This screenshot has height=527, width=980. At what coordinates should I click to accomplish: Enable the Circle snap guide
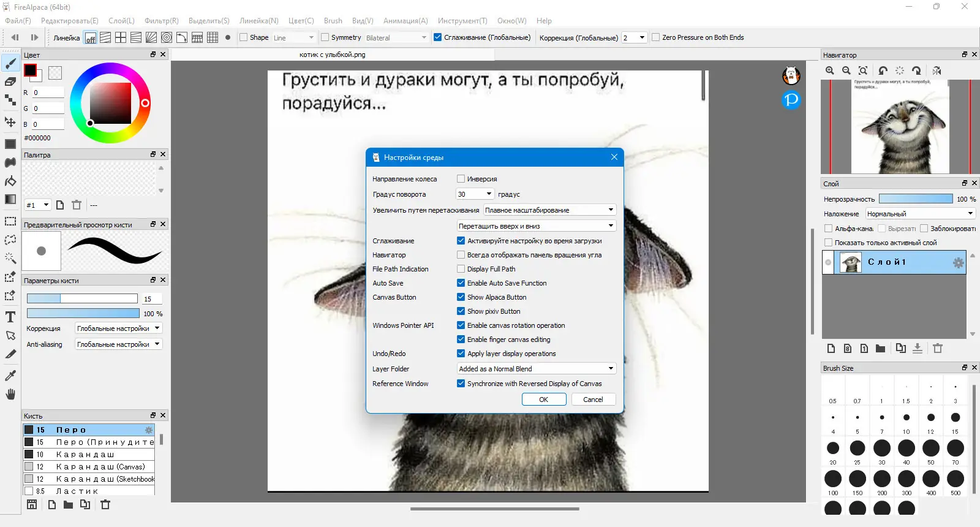point(167,37)
